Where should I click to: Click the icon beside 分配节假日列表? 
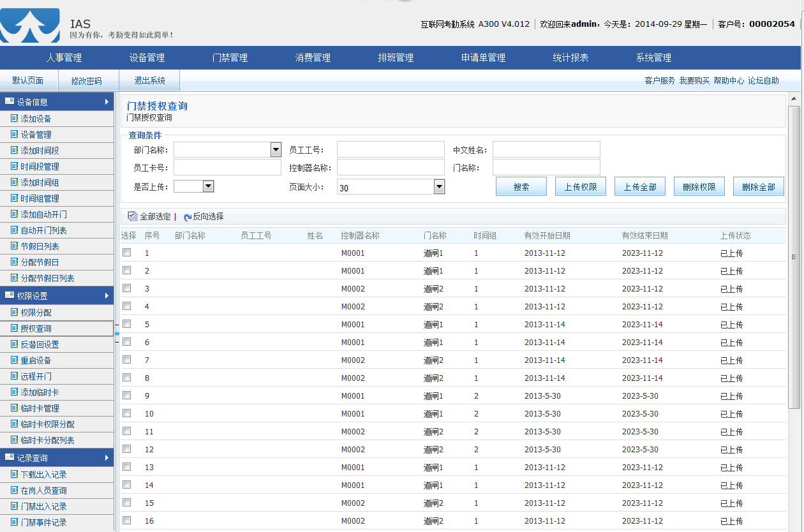pyautogui.click(x=14, y=277)
